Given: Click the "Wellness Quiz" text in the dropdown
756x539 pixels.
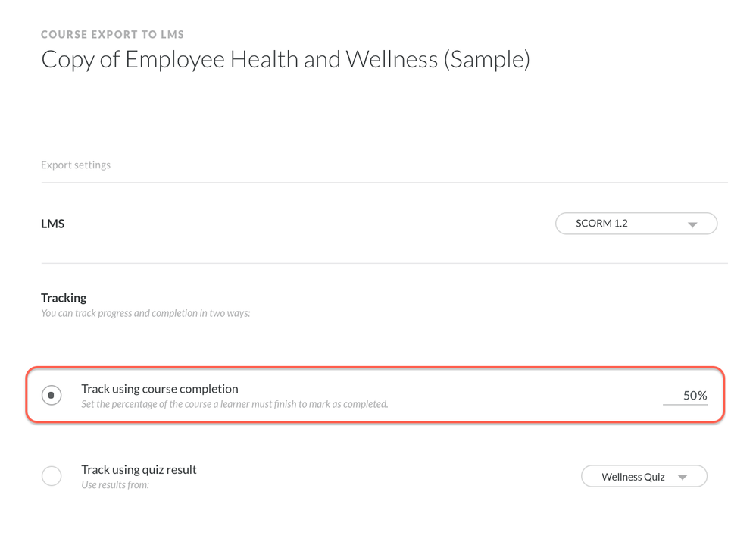Looking at the screenshot, I should (x=633, y=477).
